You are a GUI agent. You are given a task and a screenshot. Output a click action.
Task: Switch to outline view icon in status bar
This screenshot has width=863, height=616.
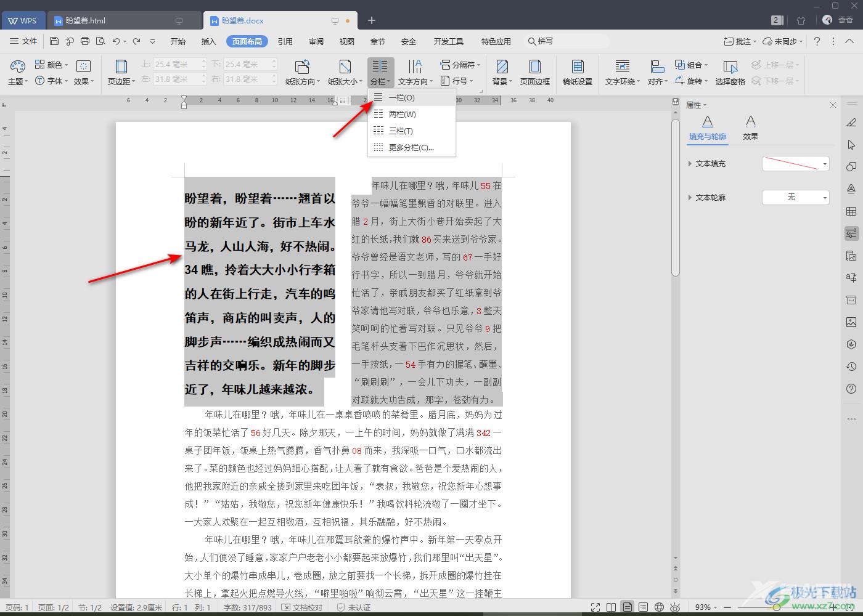coord(643,607)
